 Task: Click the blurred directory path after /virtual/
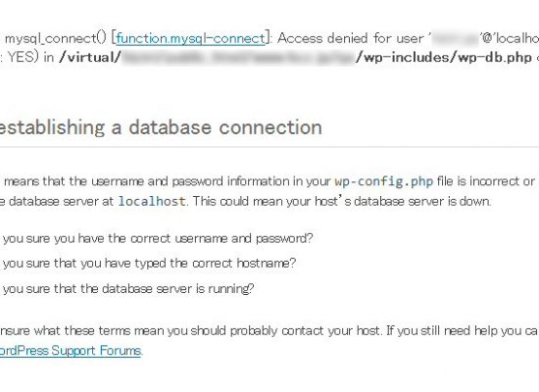(238, 58)
